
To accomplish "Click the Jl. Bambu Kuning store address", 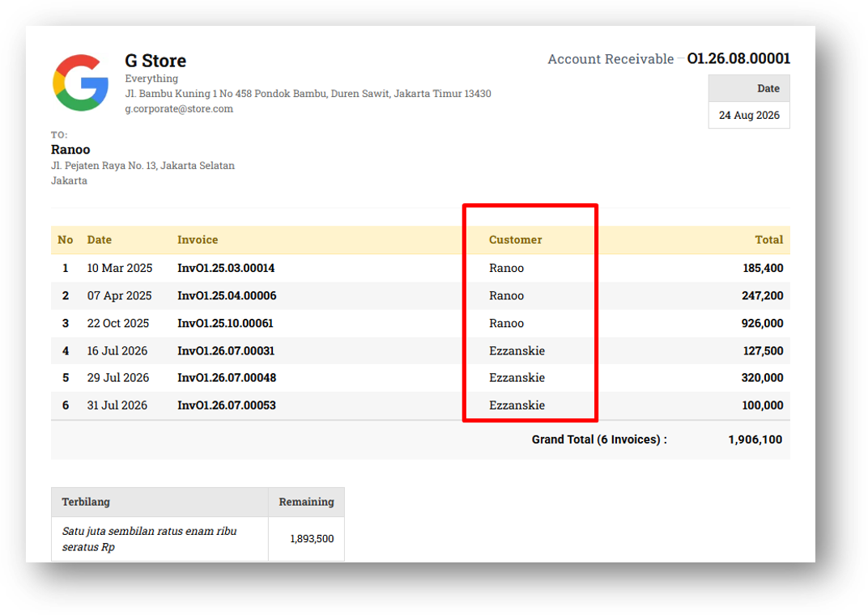I will click(308, 94).
